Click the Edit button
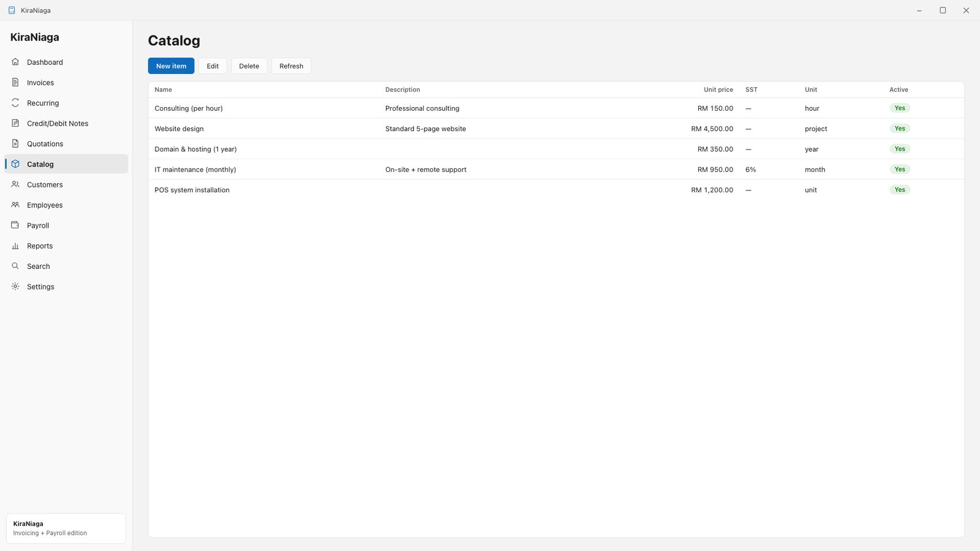The width and height of the screenshot is (980, 551). pos(213,66)
